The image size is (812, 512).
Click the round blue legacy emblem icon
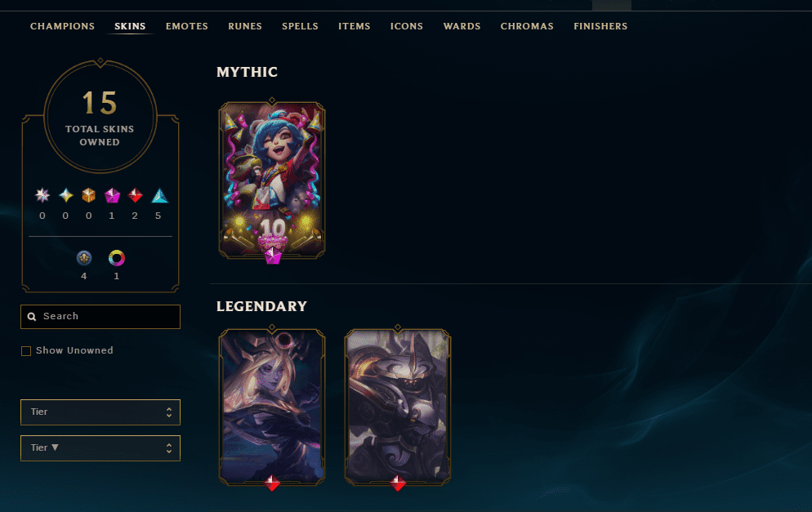pos(84,258)
